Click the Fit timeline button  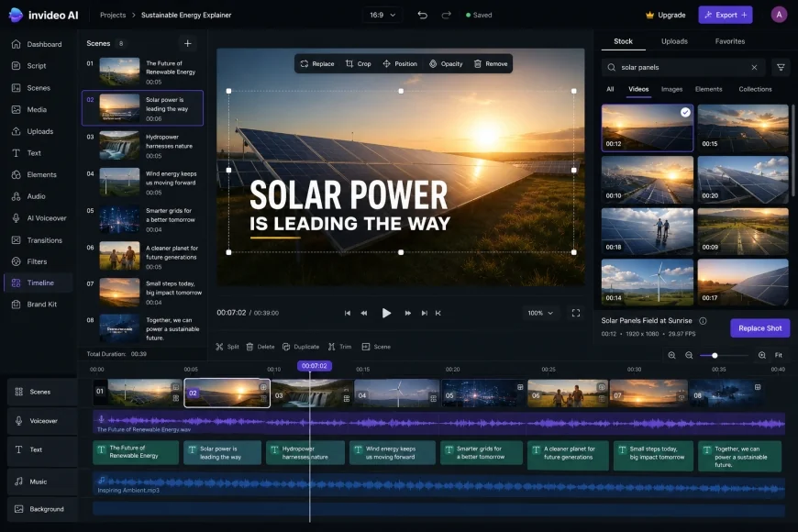[778, 355]
